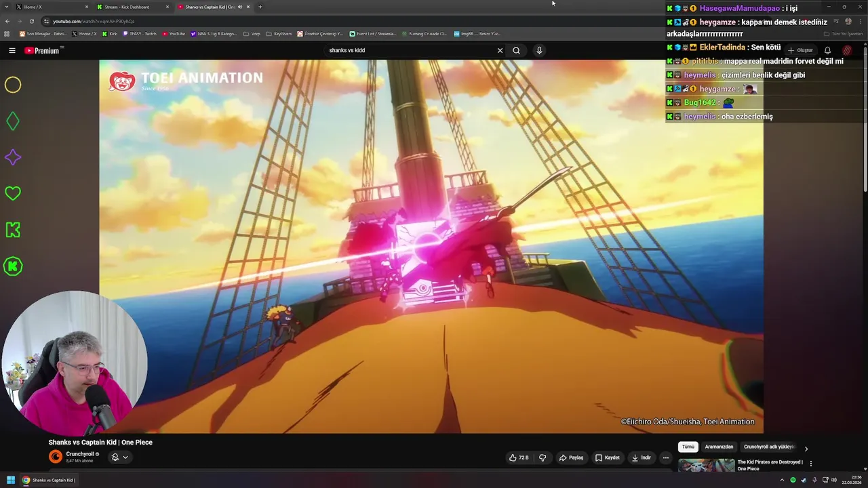This screenshot has width=868, height=488.
Task: Open the taskbar clock showing 20:36
Action: click(851, 480)
